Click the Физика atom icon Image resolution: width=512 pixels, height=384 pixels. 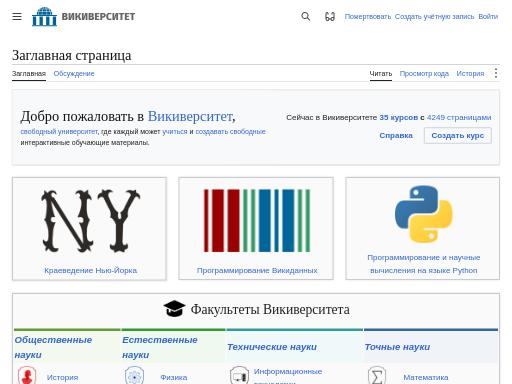(x=134, y=376)
